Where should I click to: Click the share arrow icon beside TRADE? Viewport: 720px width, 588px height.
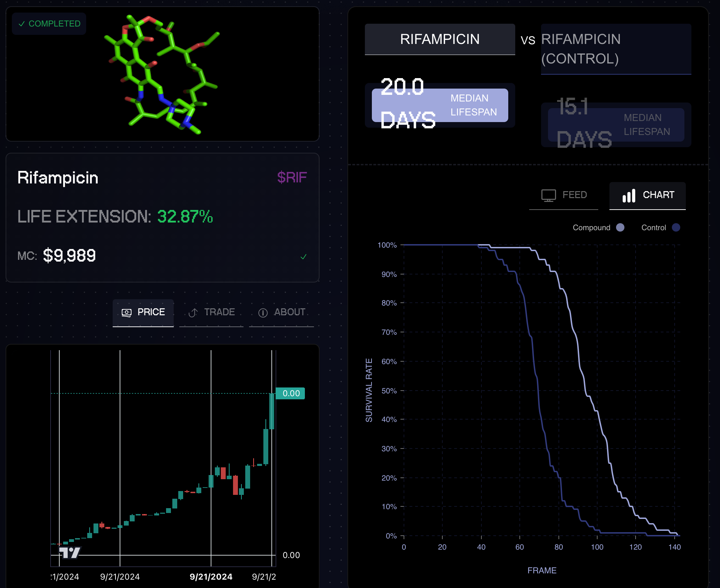(x=193, y=312)
